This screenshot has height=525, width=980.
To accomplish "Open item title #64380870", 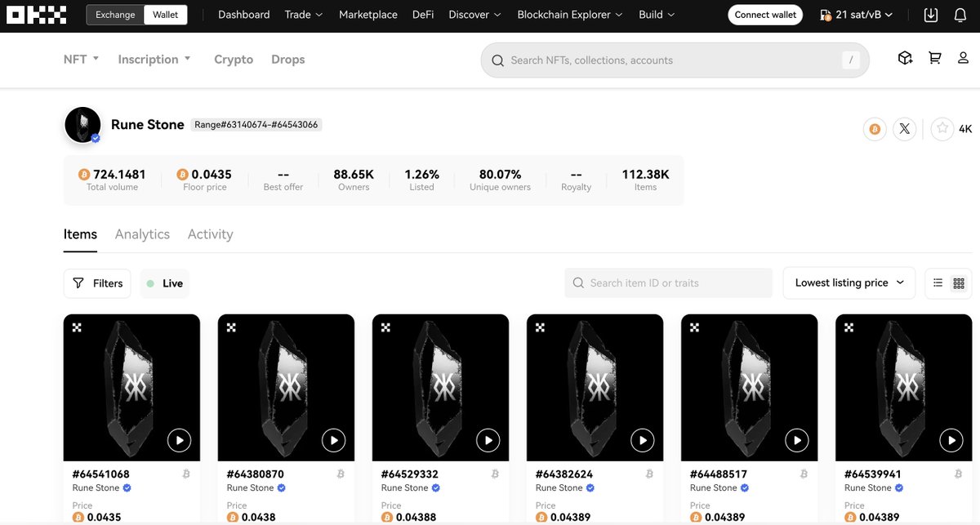I will 256,474.
